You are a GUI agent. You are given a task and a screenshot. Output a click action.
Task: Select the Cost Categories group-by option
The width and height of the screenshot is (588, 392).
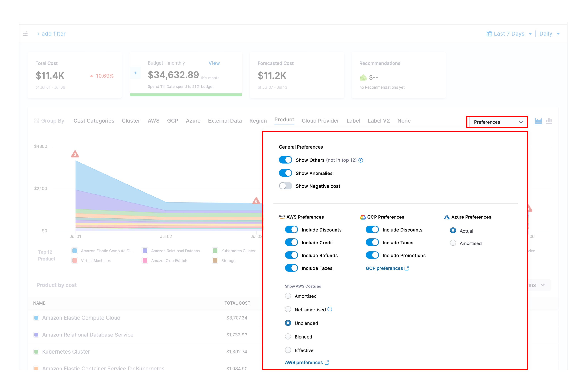tap(94, 121)
